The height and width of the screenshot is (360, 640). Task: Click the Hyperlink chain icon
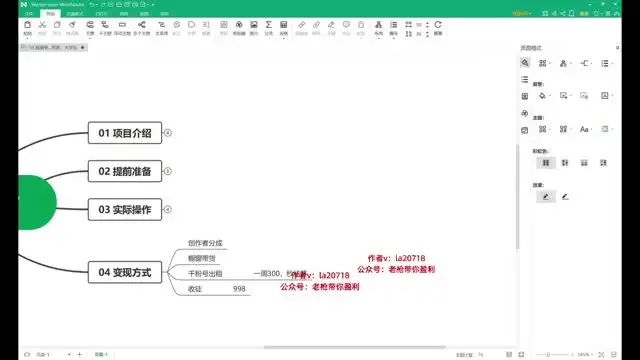click(x=302, y=25)
